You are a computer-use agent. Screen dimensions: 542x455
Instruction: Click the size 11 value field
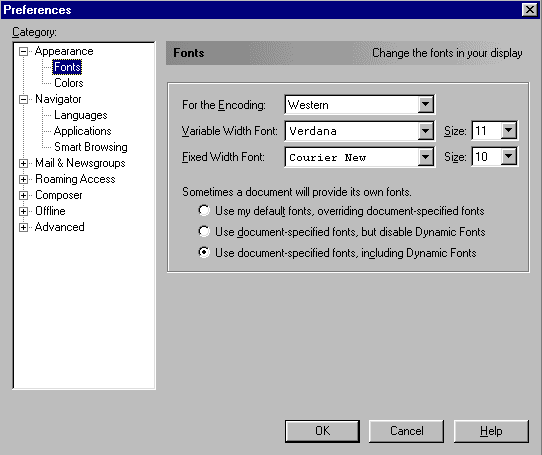tap(487, 130)
